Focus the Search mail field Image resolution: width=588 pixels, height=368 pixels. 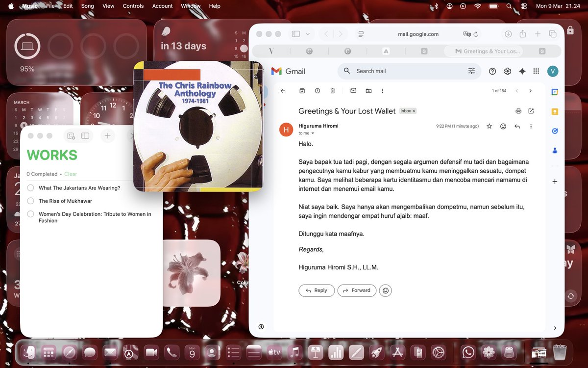point(409,71)
